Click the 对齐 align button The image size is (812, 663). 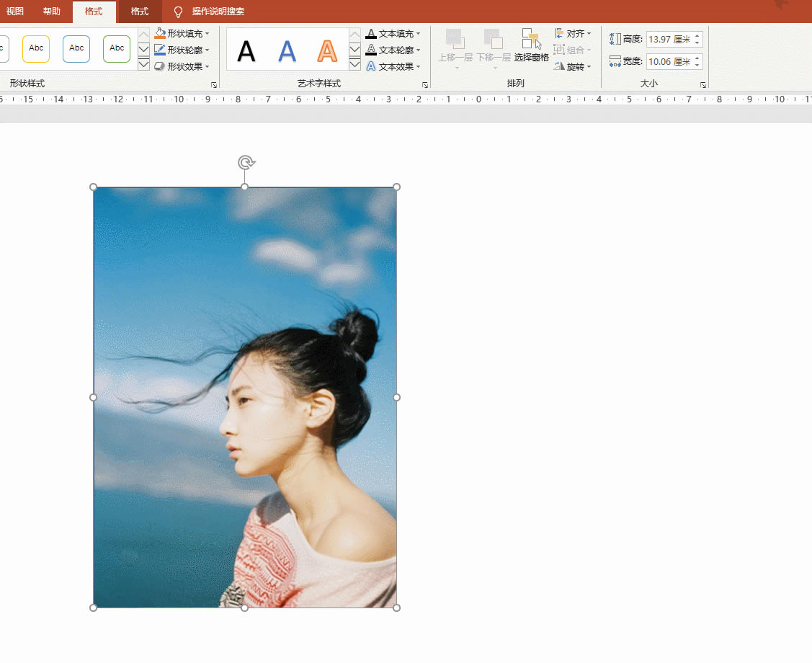pos(574,33)
